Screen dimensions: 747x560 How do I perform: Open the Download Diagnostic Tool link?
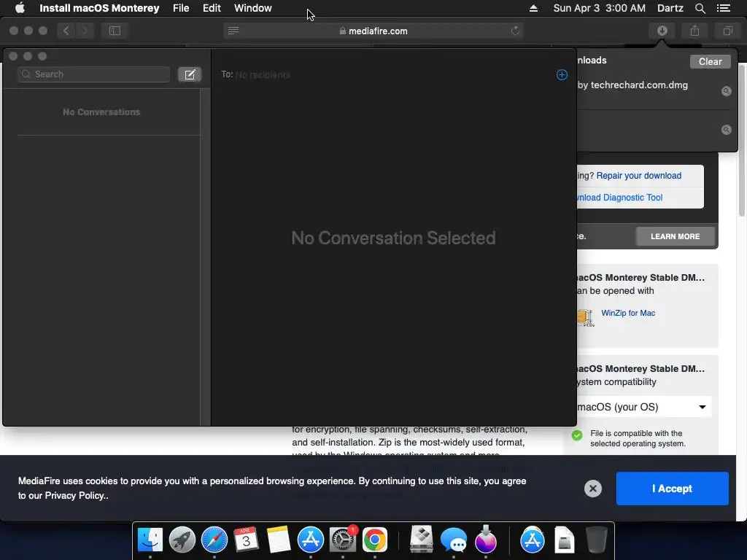[619, 198]
